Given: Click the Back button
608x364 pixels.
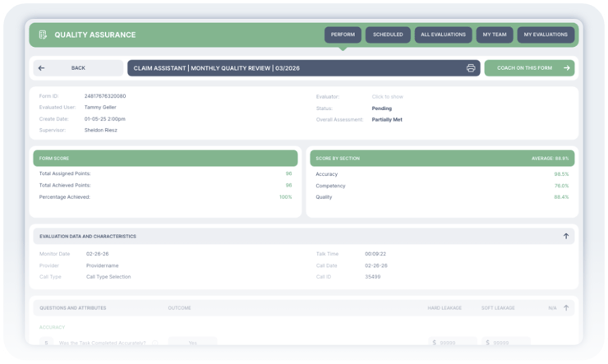Looking at the screenshot, I should (78, 68).
